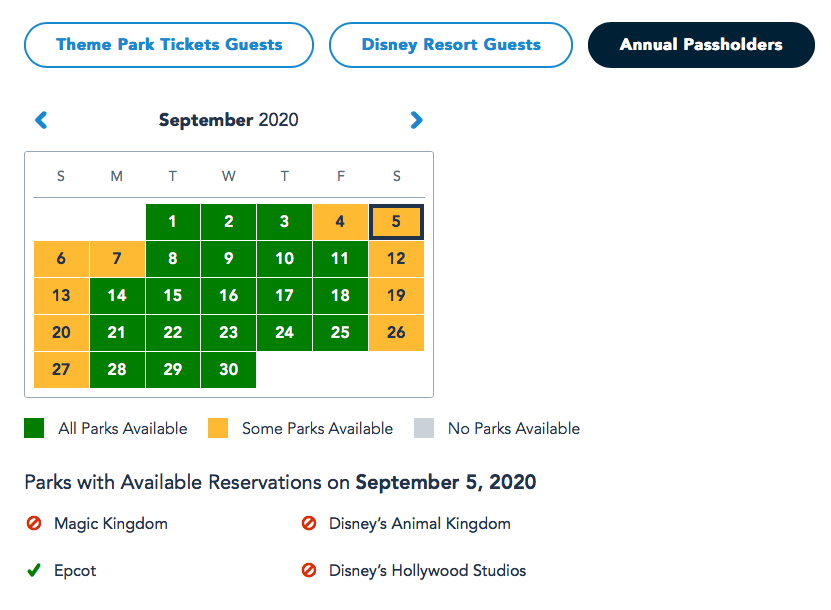Choose the highlighted September 5 date
This screenshot has height=610, width=831.
pyautogui.click(x=397, y=222)
